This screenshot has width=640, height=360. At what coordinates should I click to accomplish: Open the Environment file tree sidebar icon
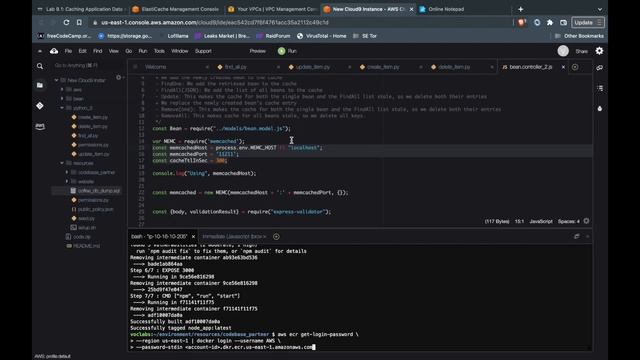click(x=40, y=85)
